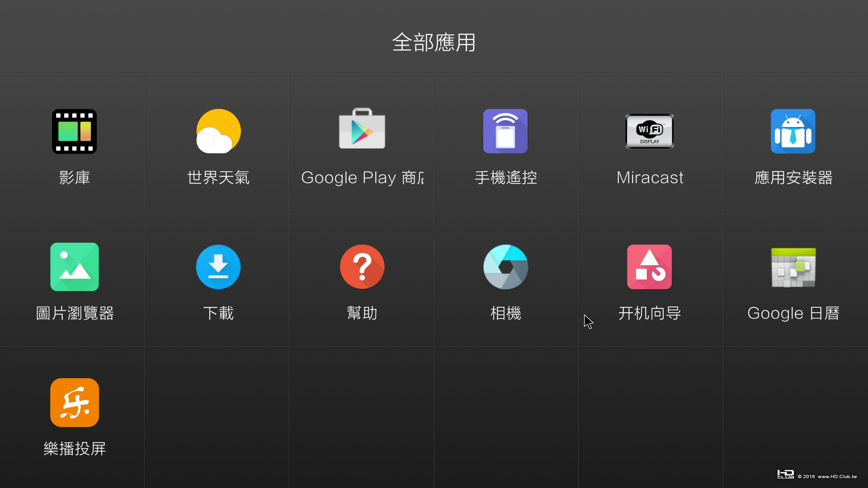Click the 樂播投屏 label text
This screenshot has height=488, width=868.
74,449
